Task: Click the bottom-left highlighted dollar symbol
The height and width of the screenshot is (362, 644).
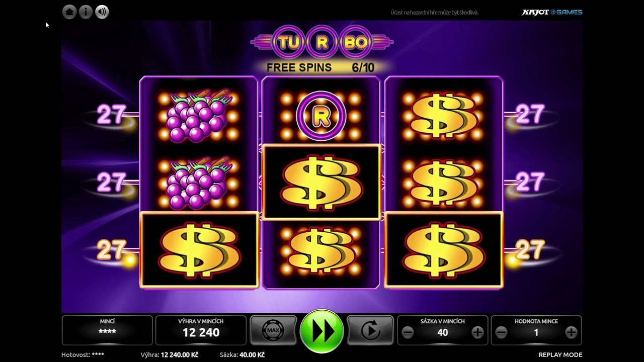Action: 199,250
